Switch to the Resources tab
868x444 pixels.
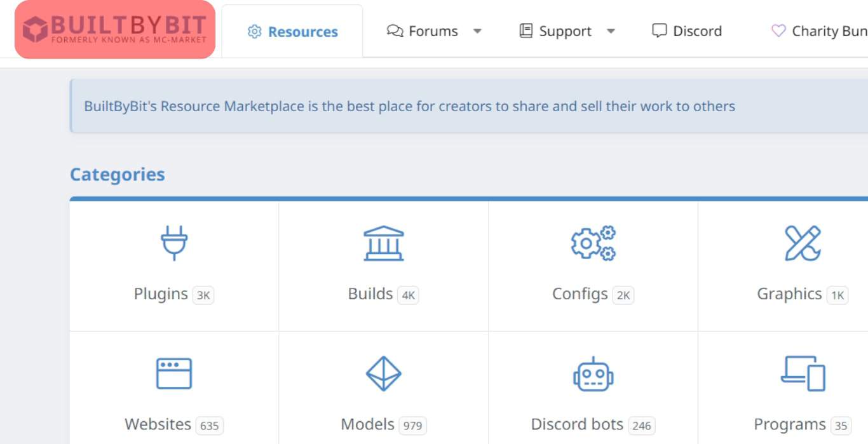tap(292, 30)
